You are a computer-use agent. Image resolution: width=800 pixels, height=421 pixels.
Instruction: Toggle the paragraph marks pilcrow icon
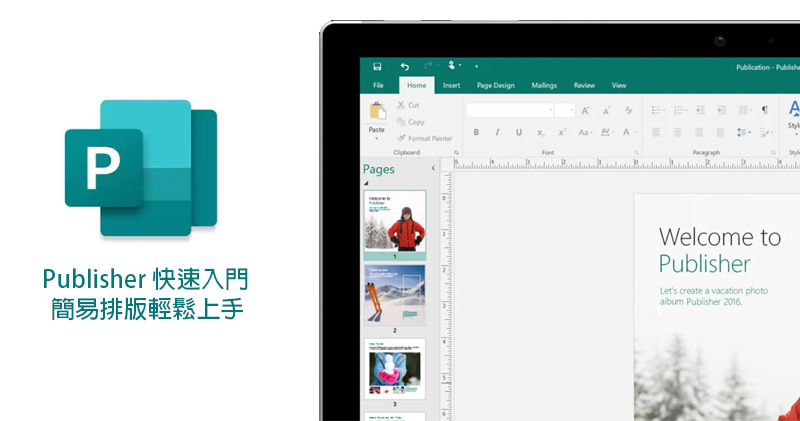tap(765, 110)
